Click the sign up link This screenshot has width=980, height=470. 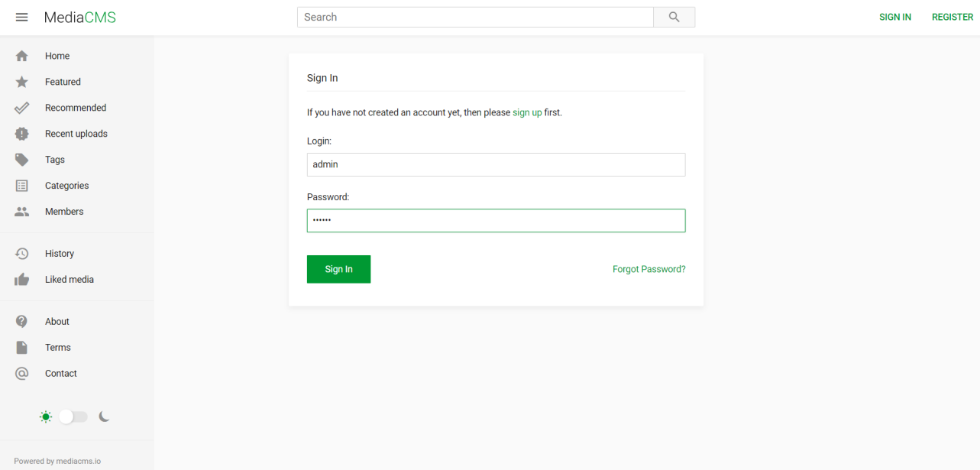pos(527,112)
